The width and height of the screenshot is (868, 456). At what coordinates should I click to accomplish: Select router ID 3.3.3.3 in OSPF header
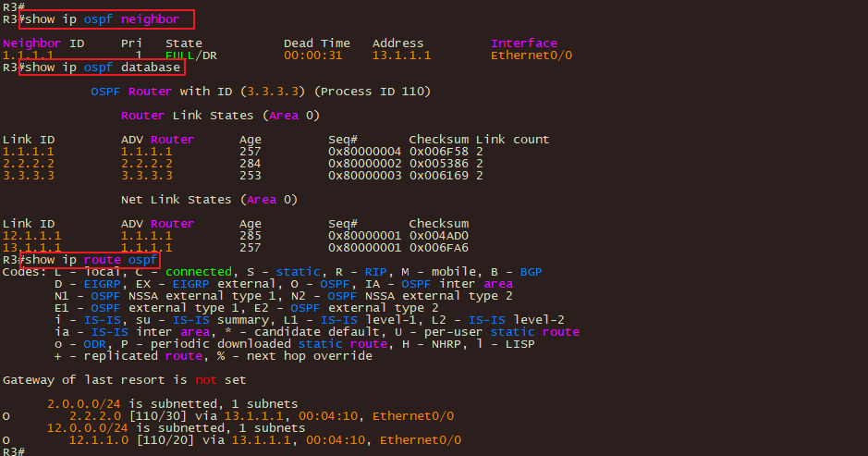click(x=273, y=92)
